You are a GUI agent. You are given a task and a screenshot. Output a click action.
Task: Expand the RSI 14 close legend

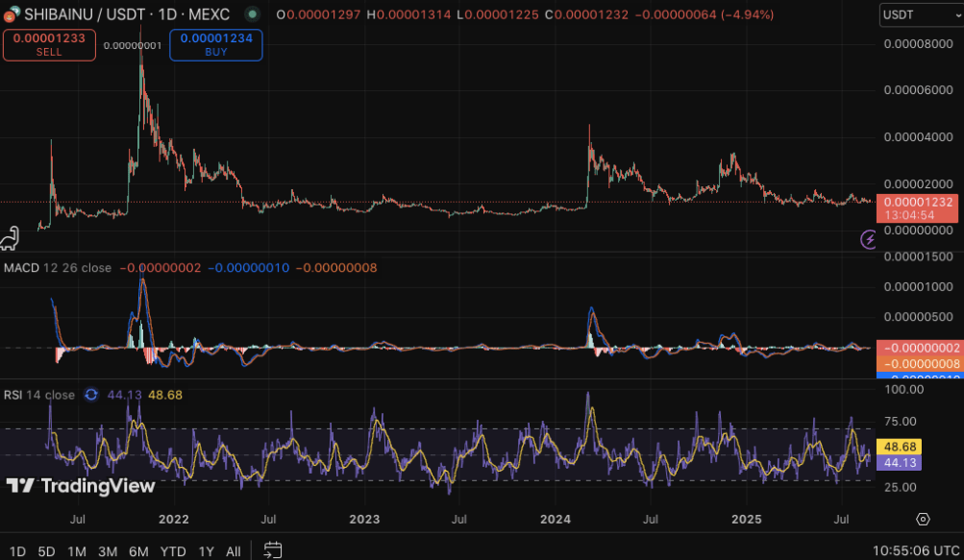click(x=39, y=395)
